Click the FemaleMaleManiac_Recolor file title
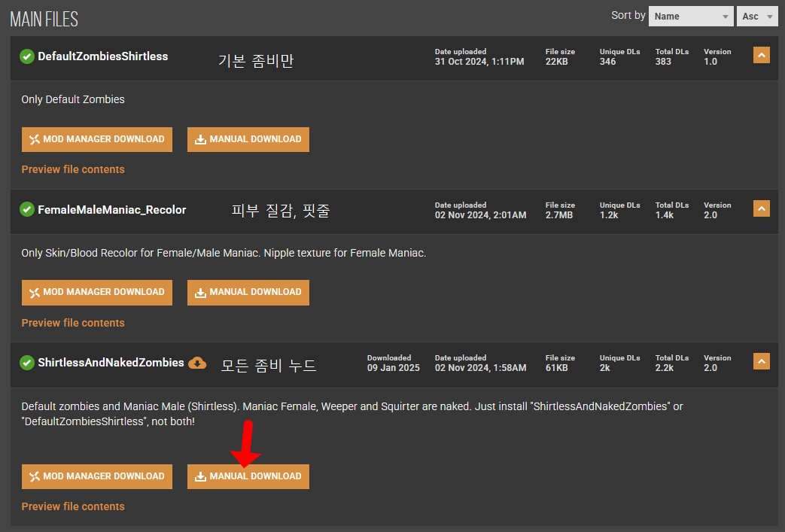 pyautogui.click(x=111, y=210)
